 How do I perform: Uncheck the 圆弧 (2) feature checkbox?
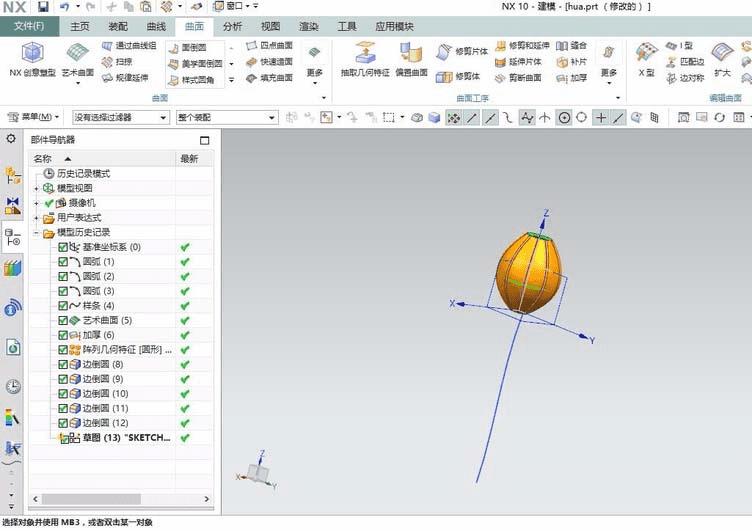(63, 276)
